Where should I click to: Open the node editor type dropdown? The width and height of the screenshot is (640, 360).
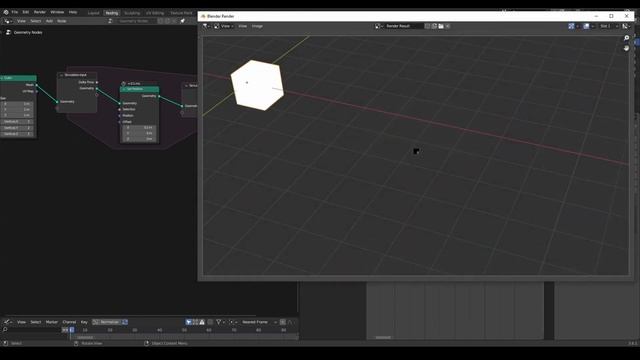(7, 21)
